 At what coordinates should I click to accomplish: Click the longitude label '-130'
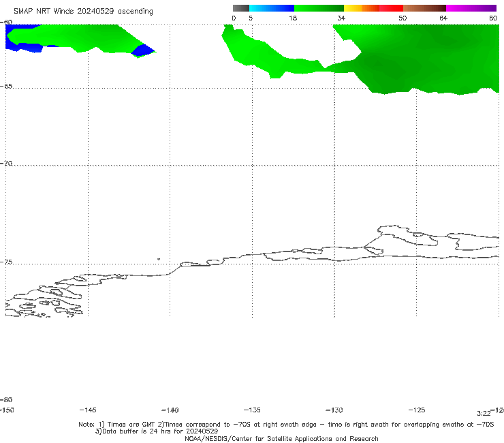click(334, 410)
